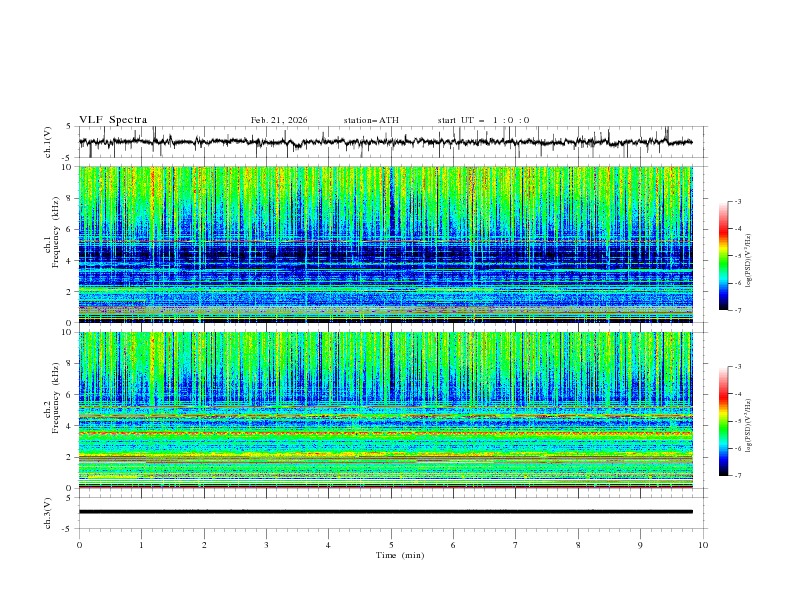The image size is (792, 612).
Task: Click the "start UT = 1 : 0 : 0" text
Action: click(483, 120)
